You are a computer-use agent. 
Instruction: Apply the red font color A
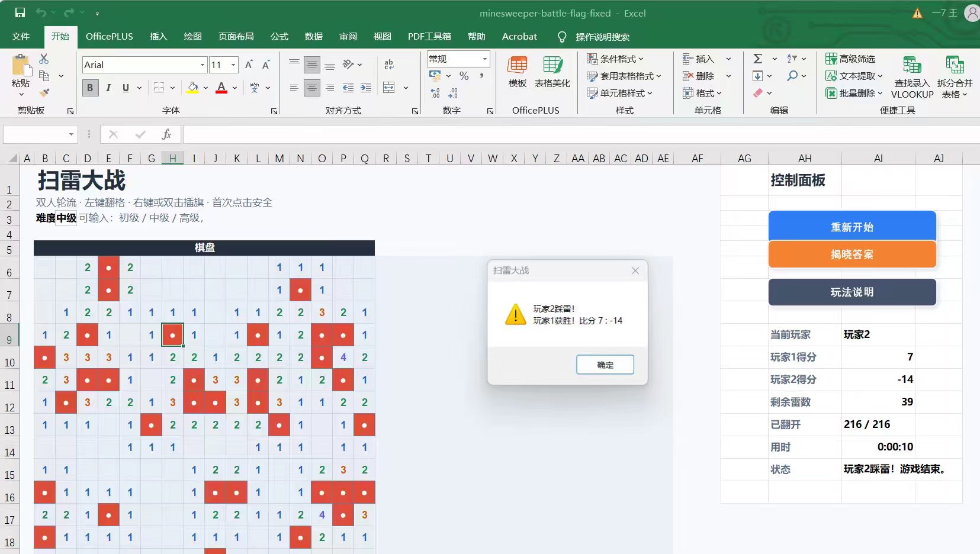tap(221, 88)
